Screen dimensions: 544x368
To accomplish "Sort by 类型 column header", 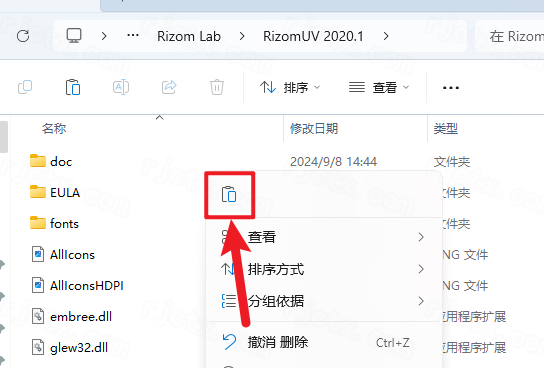I will coord(446,129).
